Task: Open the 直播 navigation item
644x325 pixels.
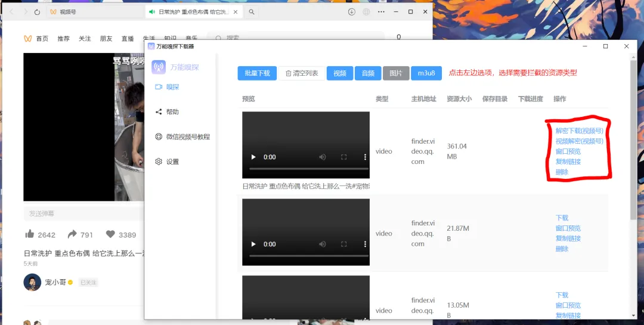Action: tap(128, 39)
